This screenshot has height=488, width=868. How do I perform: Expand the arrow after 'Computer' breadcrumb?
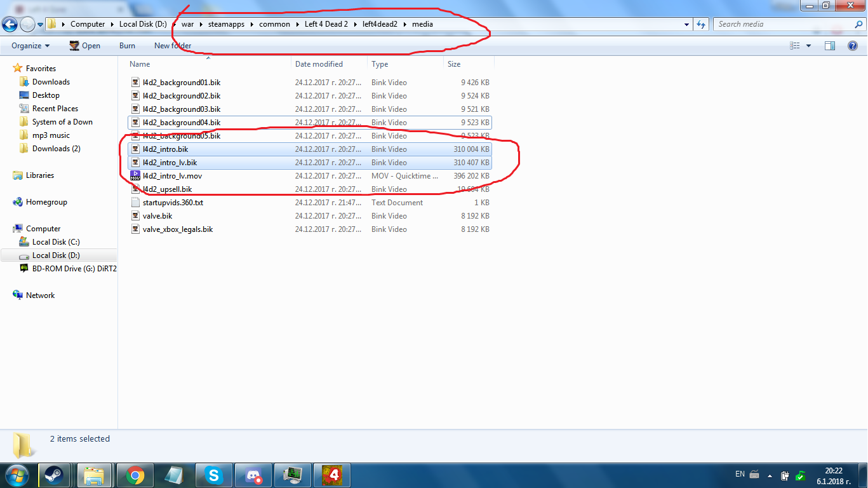tap(112, 24)
